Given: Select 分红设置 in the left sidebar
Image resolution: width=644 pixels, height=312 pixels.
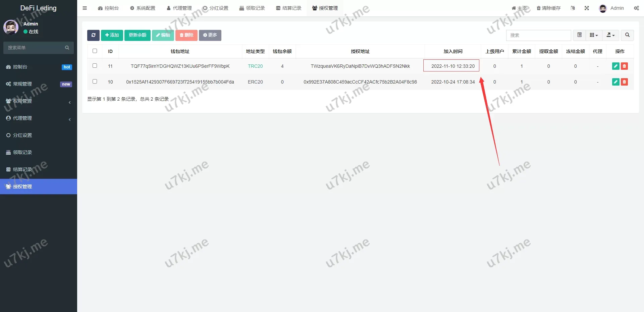Looking at the screenshot, I should [22, 135].
